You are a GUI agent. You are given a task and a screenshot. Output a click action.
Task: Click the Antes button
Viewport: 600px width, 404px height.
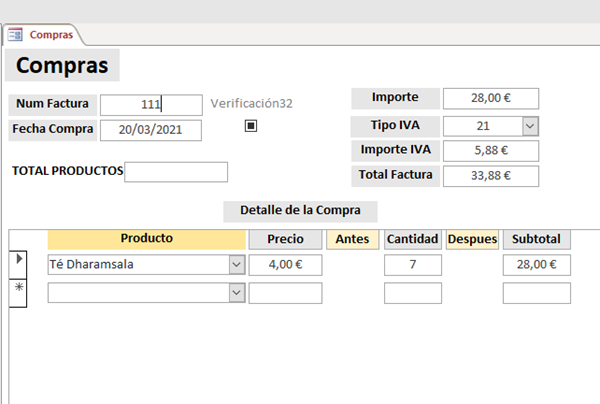352,240
